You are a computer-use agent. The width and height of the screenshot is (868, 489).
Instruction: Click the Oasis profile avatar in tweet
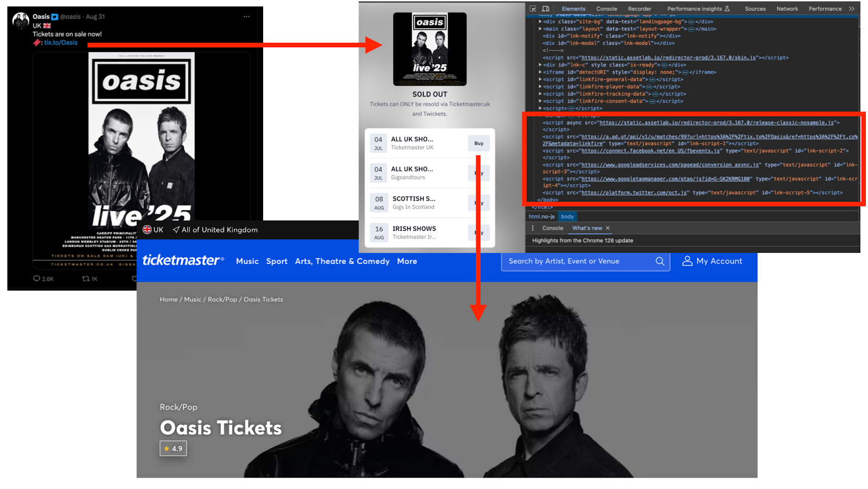coord(21,21)
